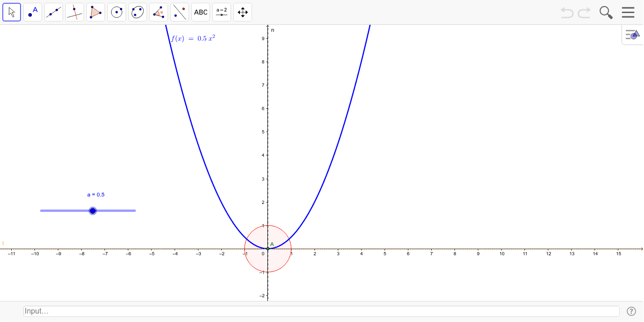Open the search magnifier
The image size is (644, 322).
click(606, 13)
